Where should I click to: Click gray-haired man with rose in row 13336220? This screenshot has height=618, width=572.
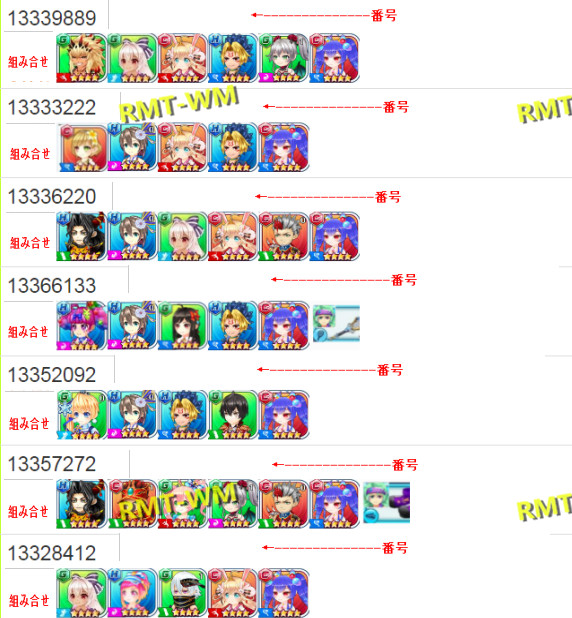coord(283,236)
